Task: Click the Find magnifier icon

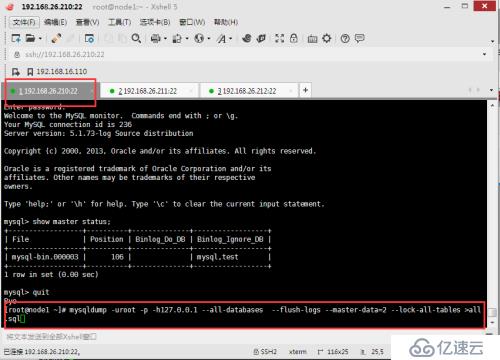Action: tap(136, 39)
